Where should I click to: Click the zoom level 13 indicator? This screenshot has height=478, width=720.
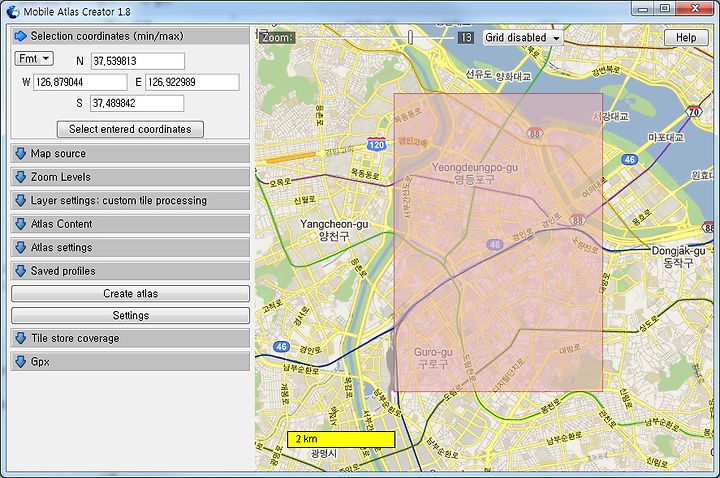tap(466, 38)
